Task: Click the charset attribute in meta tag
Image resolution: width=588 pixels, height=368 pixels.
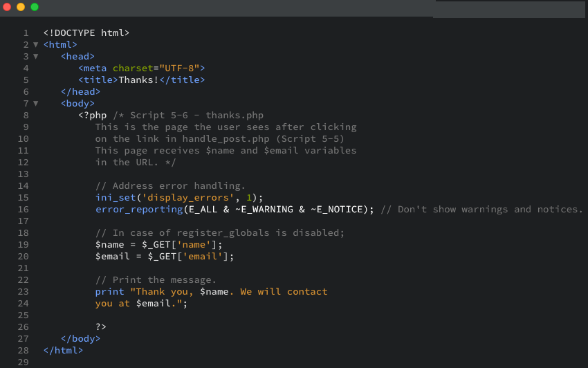Action: [x=133, y=68]
